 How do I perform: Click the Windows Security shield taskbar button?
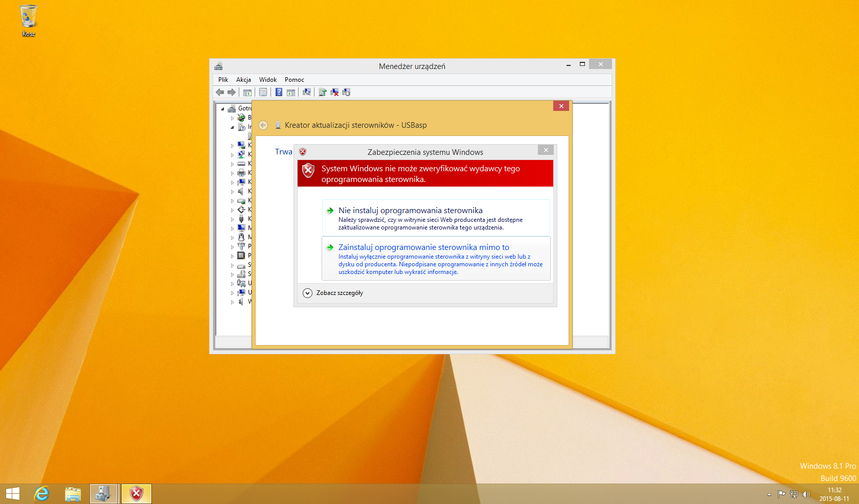point(137,494)
